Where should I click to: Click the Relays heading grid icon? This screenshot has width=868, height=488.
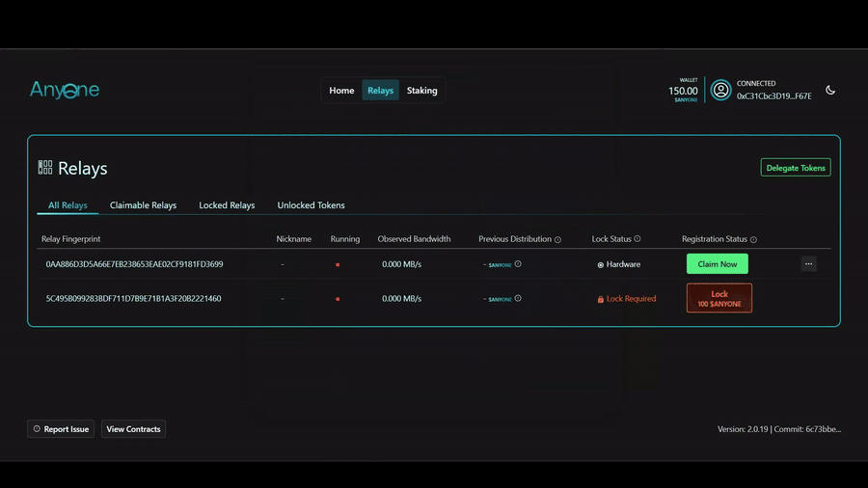pos(45,168)
